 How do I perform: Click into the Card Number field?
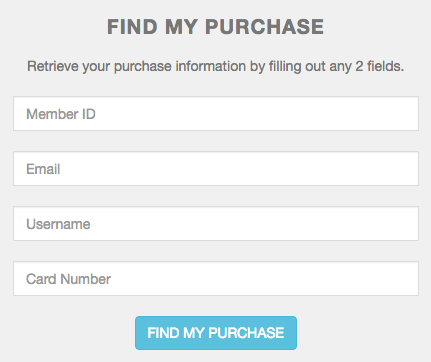point(216,279)
